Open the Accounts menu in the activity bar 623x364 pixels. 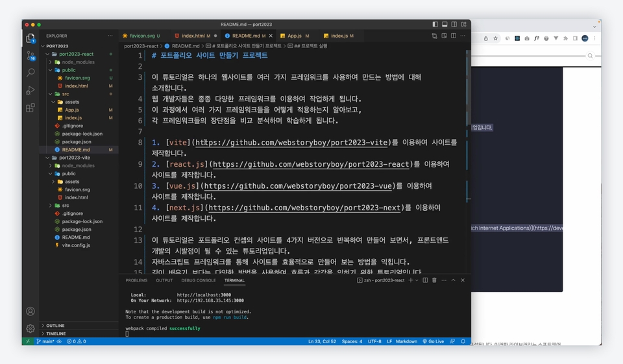point(31,311)
